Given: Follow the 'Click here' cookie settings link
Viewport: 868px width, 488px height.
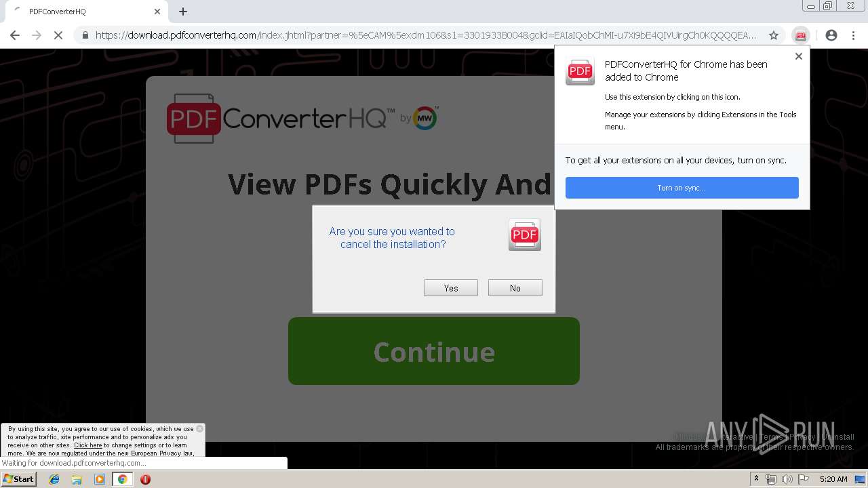Looking at the screenshot, I should (88, 445).
